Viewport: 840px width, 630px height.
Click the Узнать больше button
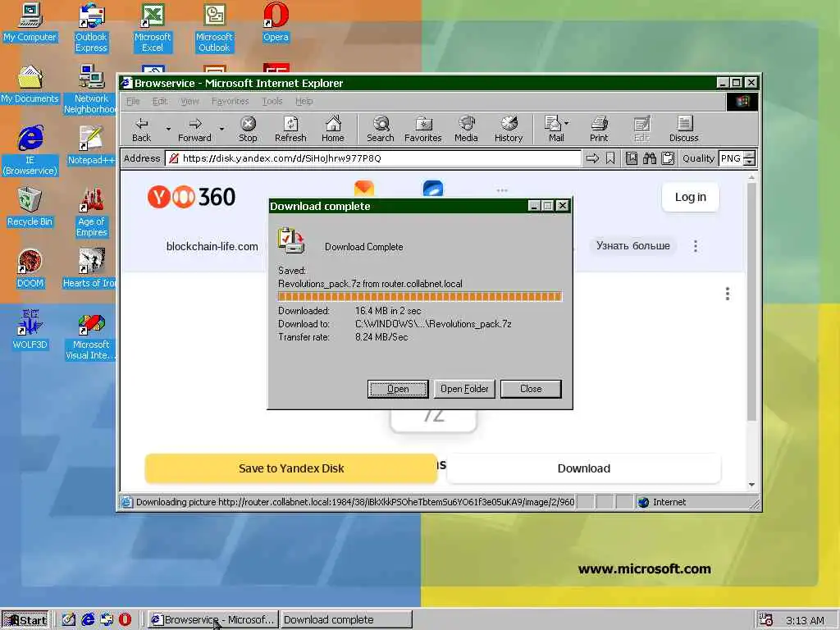point(632,246)
